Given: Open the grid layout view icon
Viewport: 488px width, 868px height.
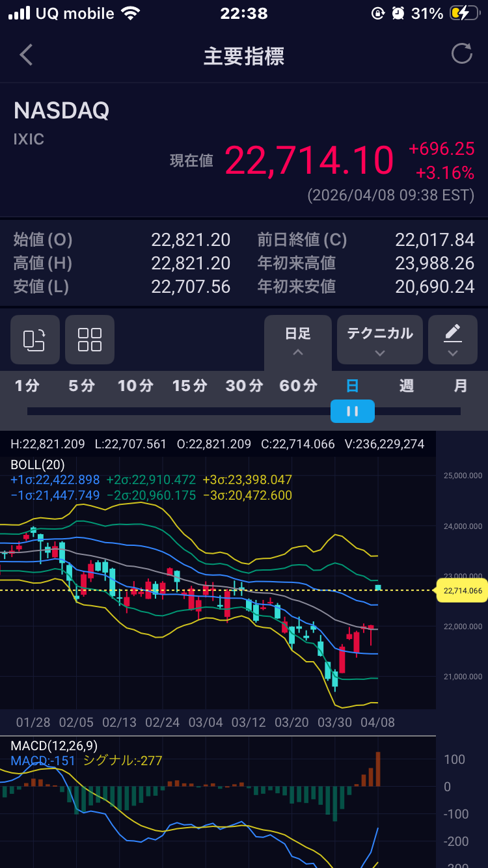Looking at the screenshot, I should pyautogui.click(x=90, y=340).
